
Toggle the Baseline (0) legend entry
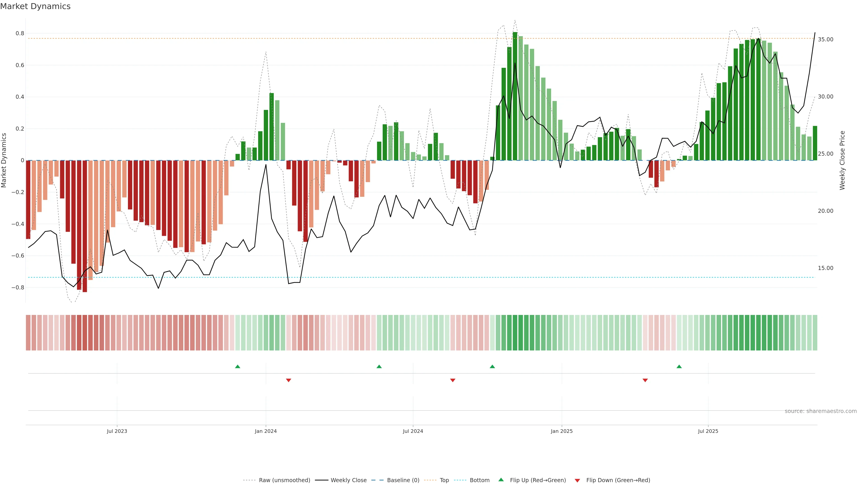pos(403,480)
